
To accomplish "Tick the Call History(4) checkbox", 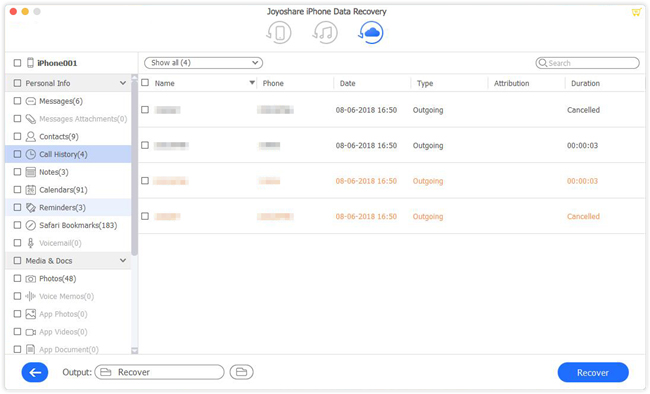I will (17, 154).
